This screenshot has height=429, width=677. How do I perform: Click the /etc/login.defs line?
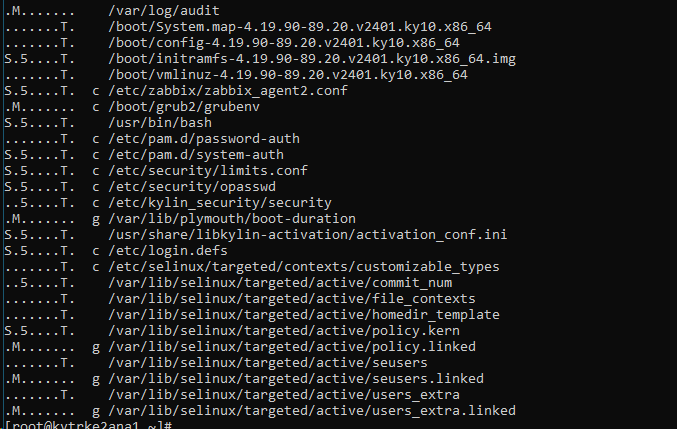(x=168, y=250)
